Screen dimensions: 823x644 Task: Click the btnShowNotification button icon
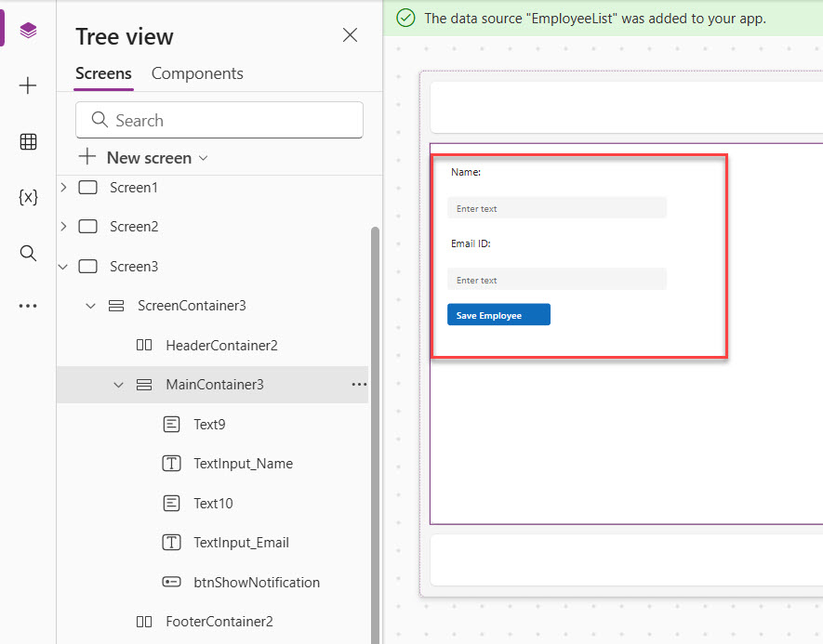pos(172,582)
